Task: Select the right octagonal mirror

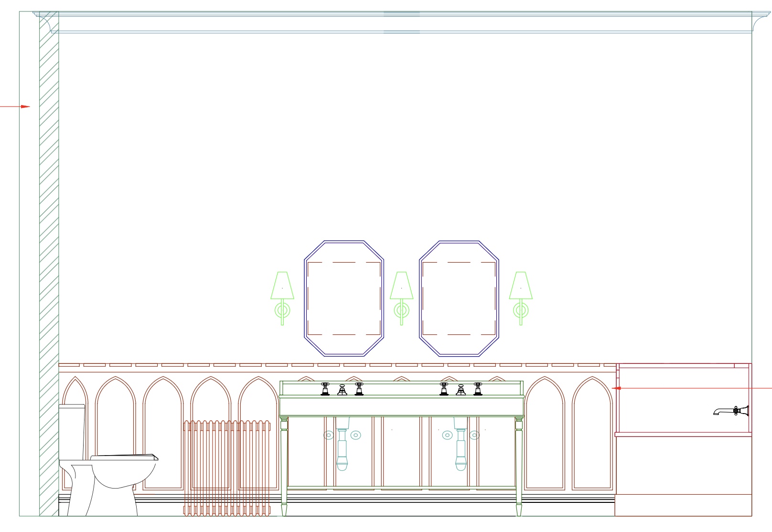Action: tap(459, 298)
